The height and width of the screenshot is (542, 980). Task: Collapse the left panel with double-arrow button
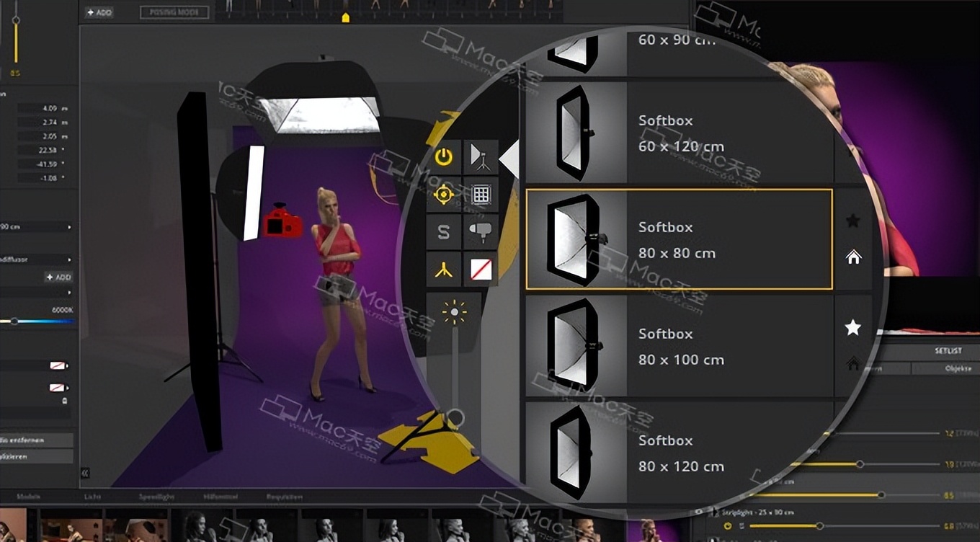84,472
